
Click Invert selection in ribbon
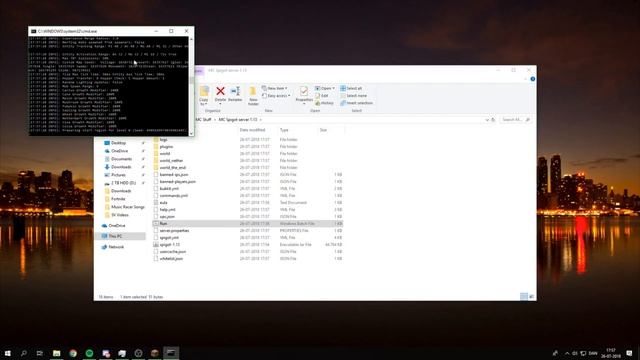click(x=356, y=103)
